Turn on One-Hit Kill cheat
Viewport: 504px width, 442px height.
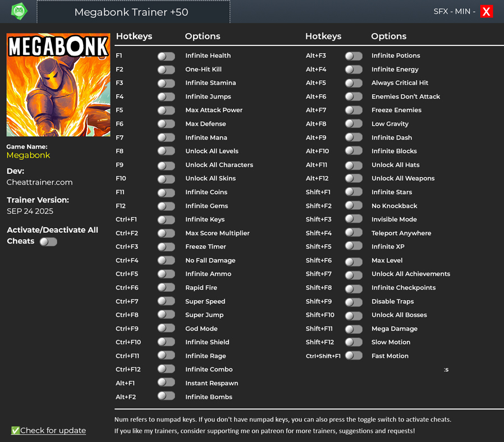[x=166, y=70]
